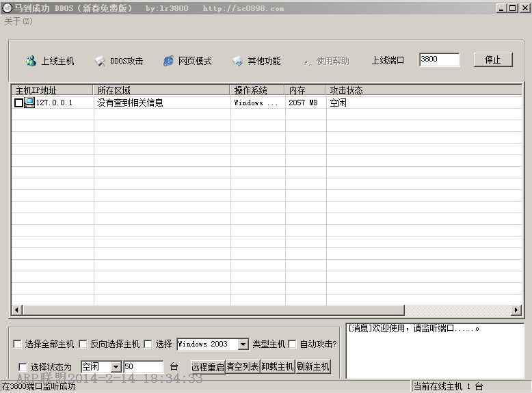Open the 网页模式 globe icon
Image resolution: width=532 pixels, height=393 pixels.
(168, 61)
